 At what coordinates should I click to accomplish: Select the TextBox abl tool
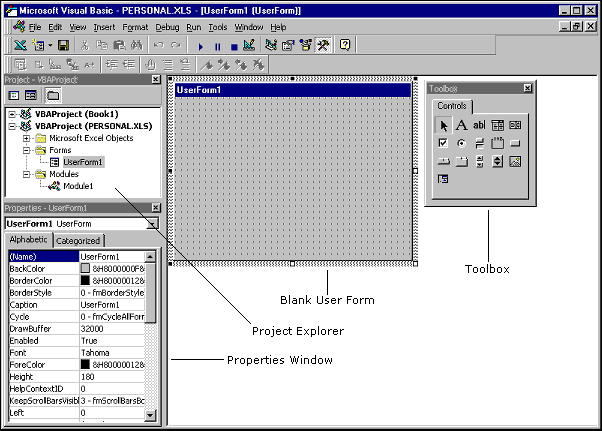[479, 125]
